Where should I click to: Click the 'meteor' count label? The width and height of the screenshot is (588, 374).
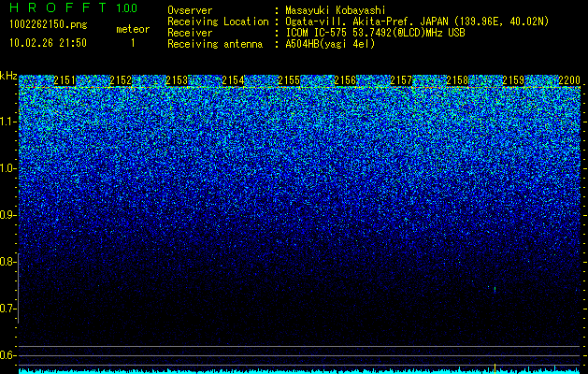click(133, 29)
